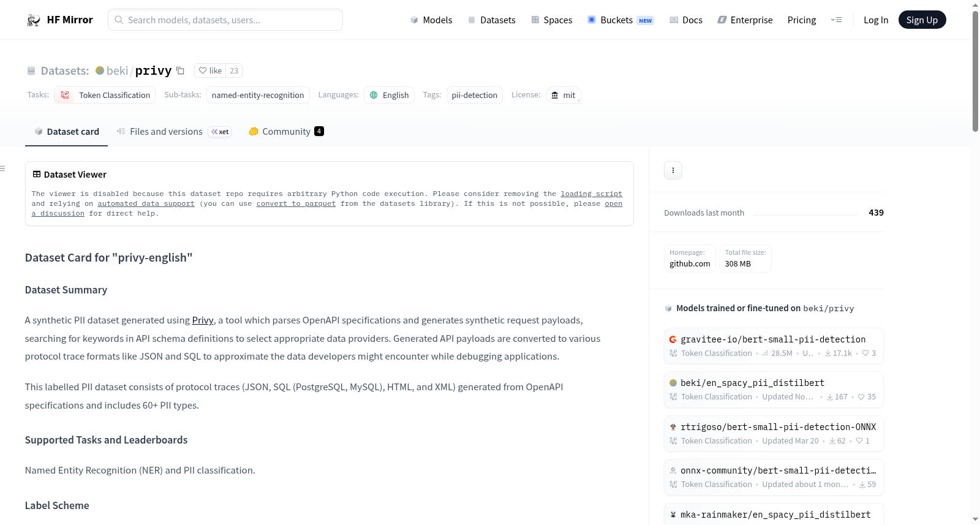Go to Spaces in top navigation
The width and height of the screenshot is (980, 525).
[551, 20]
